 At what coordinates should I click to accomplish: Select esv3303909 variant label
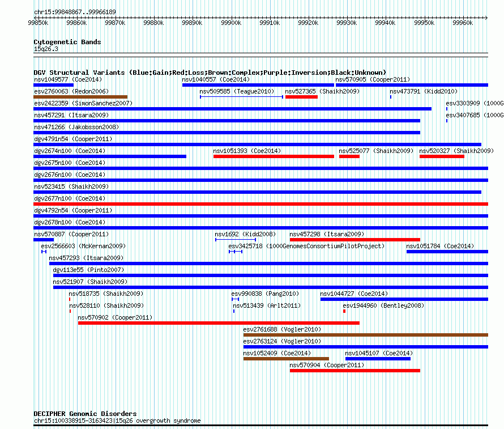(475, 103)
